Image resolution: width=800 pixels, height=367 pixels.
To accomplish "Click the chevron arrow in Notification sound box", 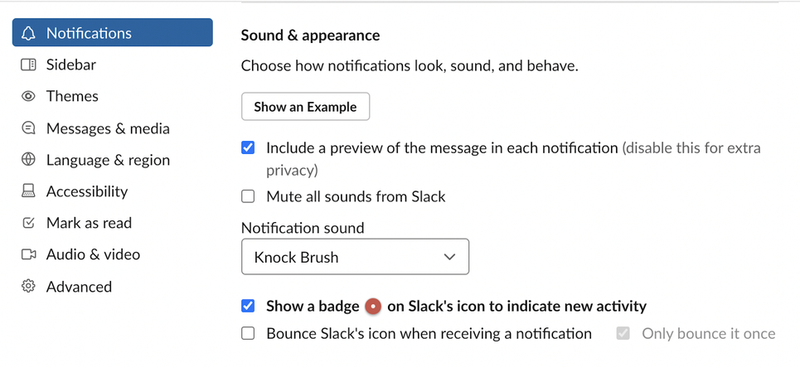I will pyautogui.click(x=449, y=257).
